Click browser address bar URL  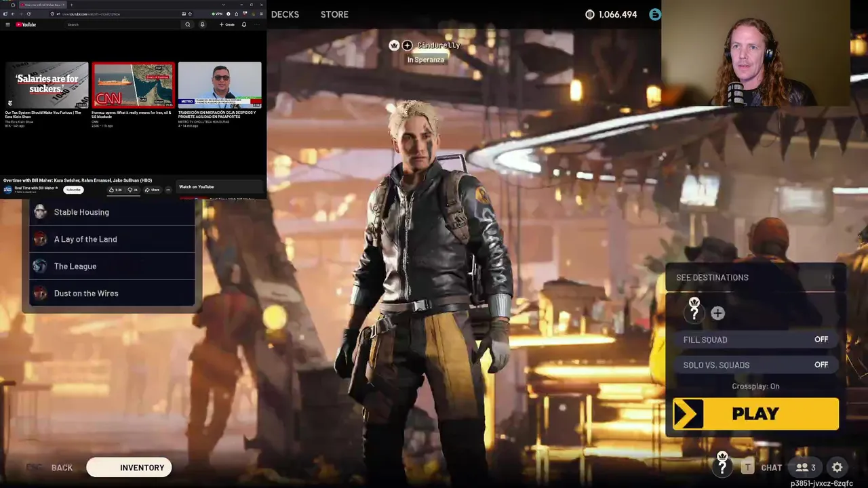[x=92, y=14]
